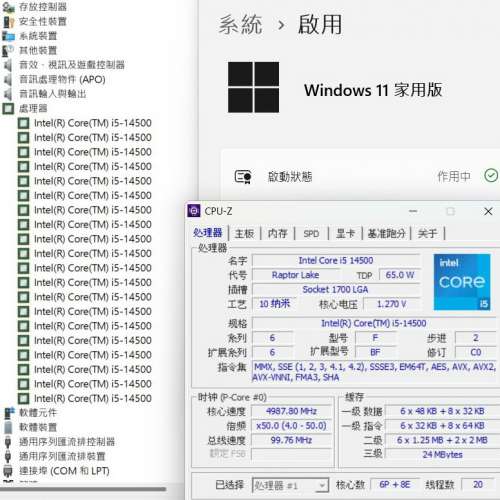Click the 系統裝置 folder icon
This screenshot has height=500, width=500.
(x=8, y=36)
